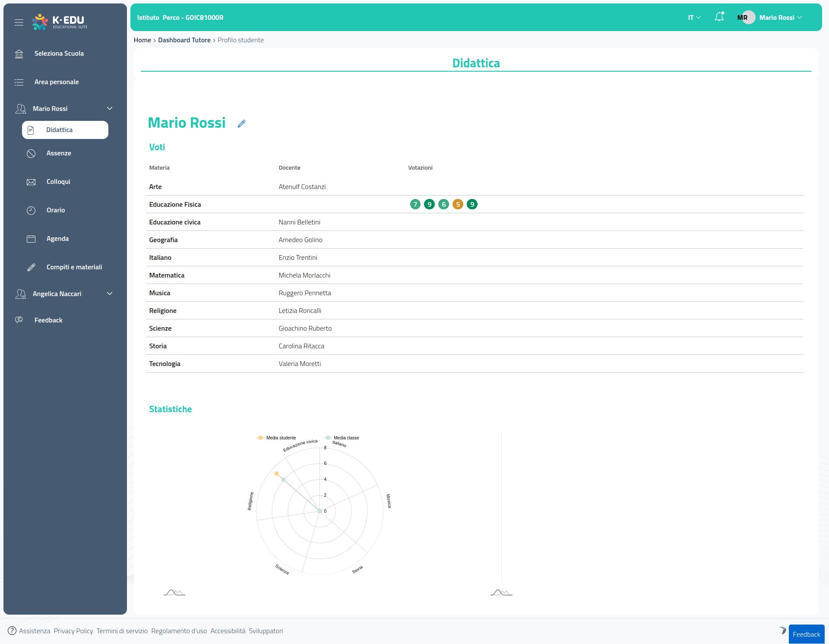Click the blue Feedback button
Image resolution: width=829 pixels, height=644 pixels.
pos(806,634)
